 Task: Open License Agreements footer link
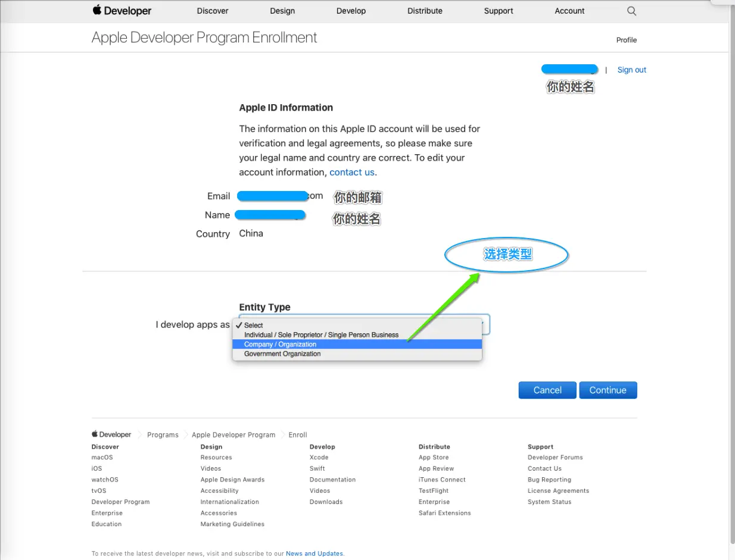558,491
